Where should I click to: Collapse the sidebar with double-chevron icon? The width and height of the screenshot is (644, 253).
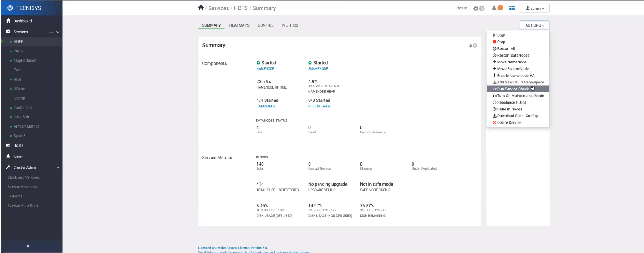(28, 246)
